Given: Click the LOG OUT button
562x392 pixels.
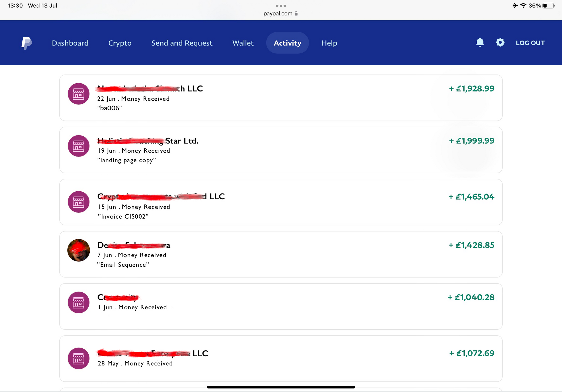Looking at the screenshot, I should 530,43.
